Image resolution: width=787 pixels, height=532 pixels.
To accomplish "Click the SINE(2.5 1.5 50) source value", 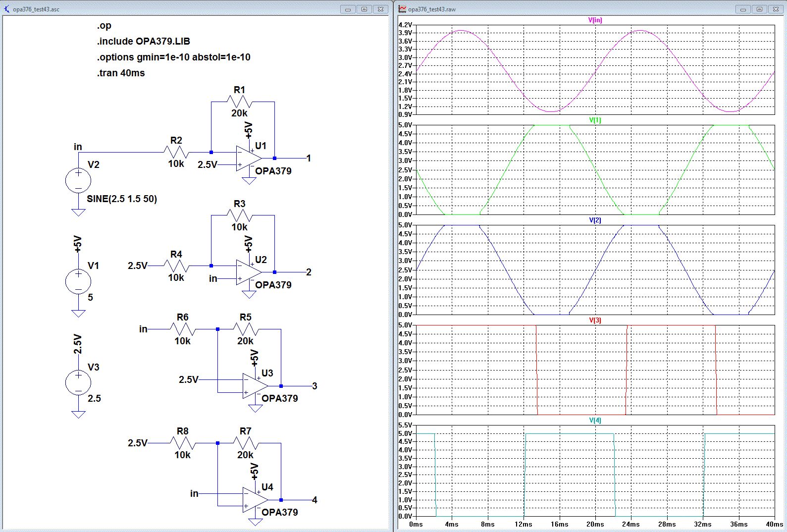I will pos(122,199).
